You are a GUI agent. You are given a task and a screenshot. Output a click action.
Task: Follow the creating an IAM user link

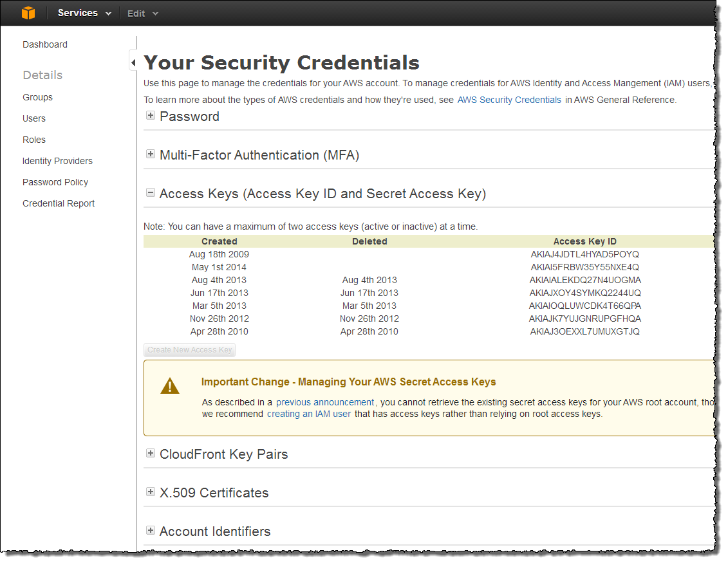[309, 414]
